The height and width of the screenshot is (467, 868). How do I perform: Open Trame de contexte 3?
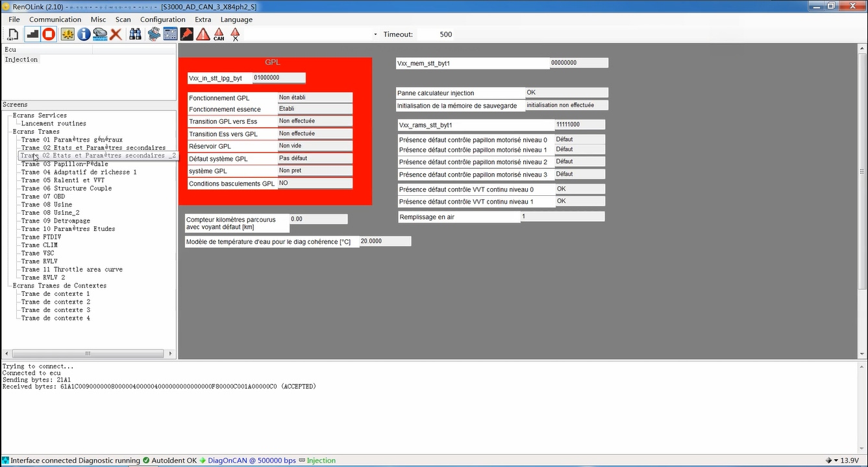coord(55,310)
